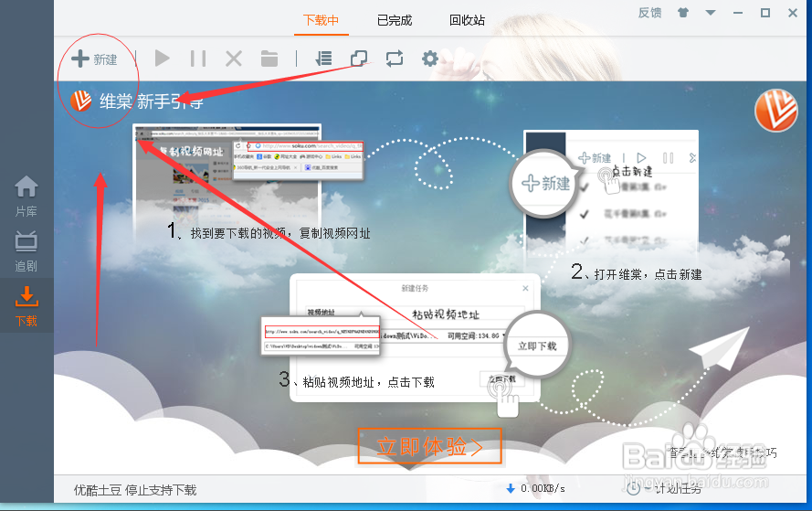Screen dimensions: 812x511
Task: Close the window
Action: (793, 13)
